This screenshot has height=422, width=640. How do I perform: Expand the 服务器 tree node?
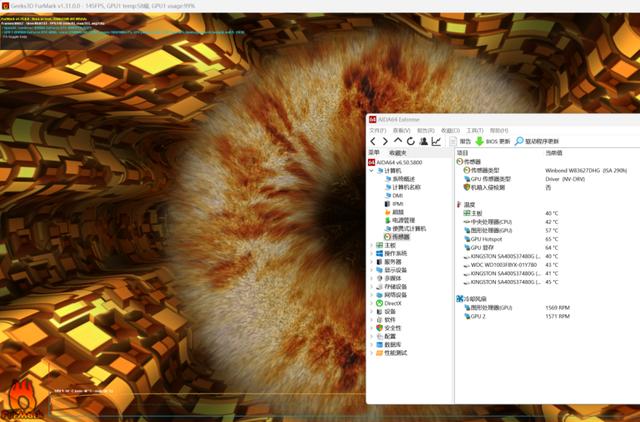tap(371, 262)
